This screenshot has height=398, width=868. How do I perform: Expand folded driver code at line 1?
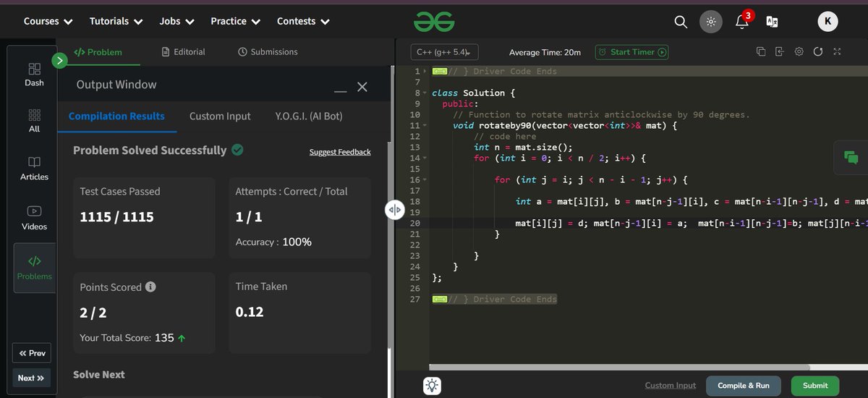(x=425, y=72)
